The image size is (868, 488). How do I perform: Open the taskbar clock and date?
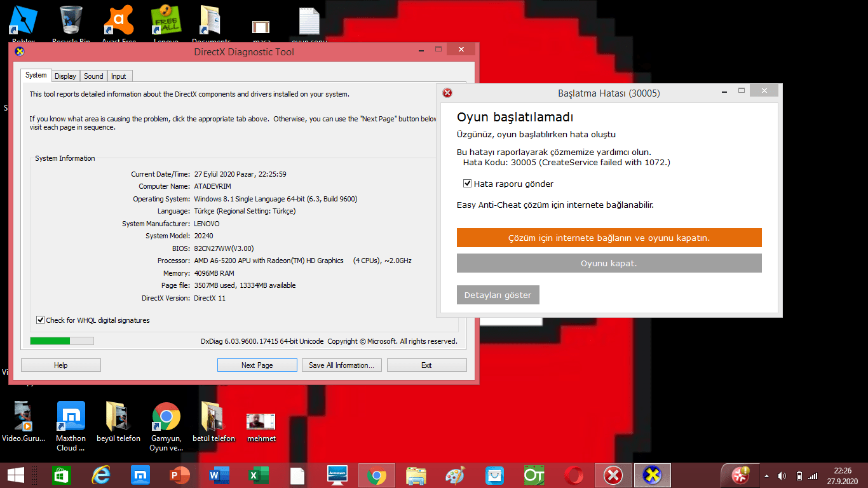pyautogui.click(x=843, y=475)
